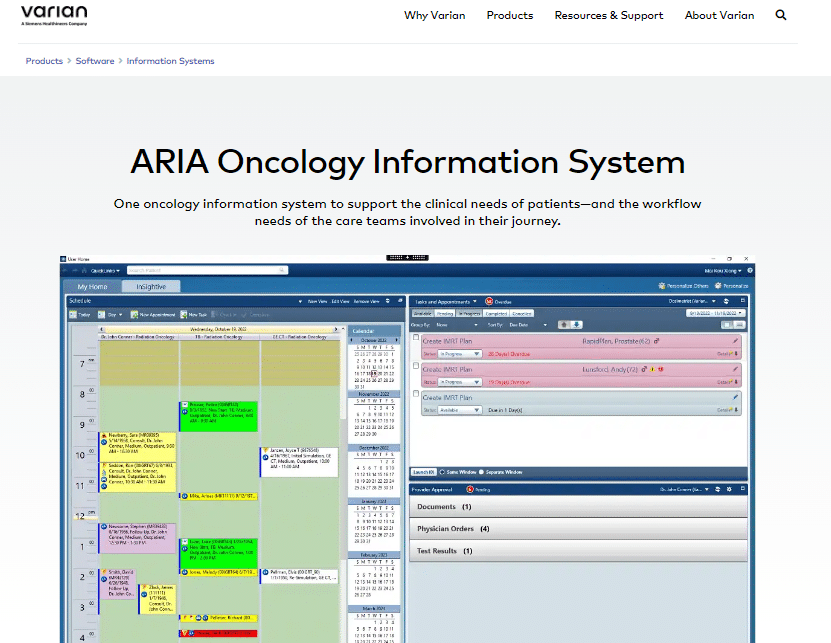The height and width of the screenshot is (643, 831).
Task: Click the New Task icon
Action: [x=184, y=314]
